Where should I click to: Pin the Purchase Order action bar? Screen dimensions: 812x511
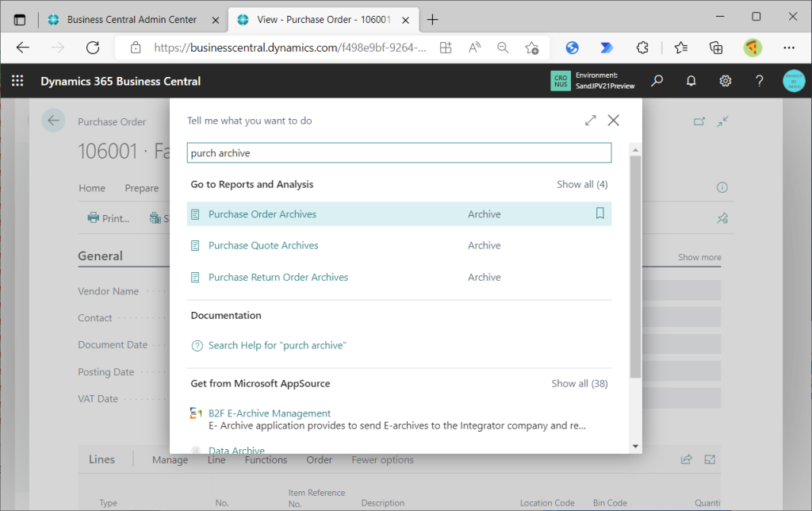click(722, 218)
